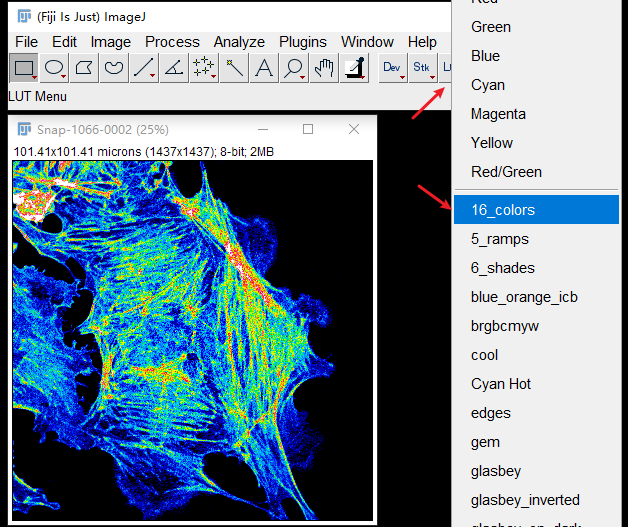This screenshot has width=628, height=527.
Task: Select the Freehand selection tool
Action: pos(114,68)
